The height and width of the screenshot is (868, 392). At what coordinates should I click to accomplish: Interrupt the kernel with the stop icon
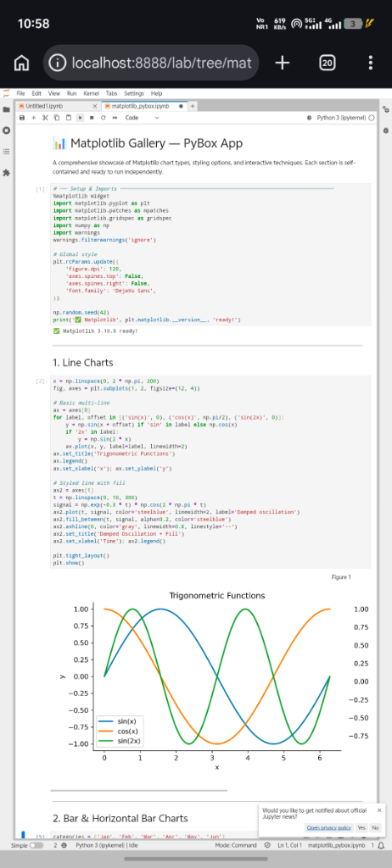pyautogui.click(x=92, y=118)
